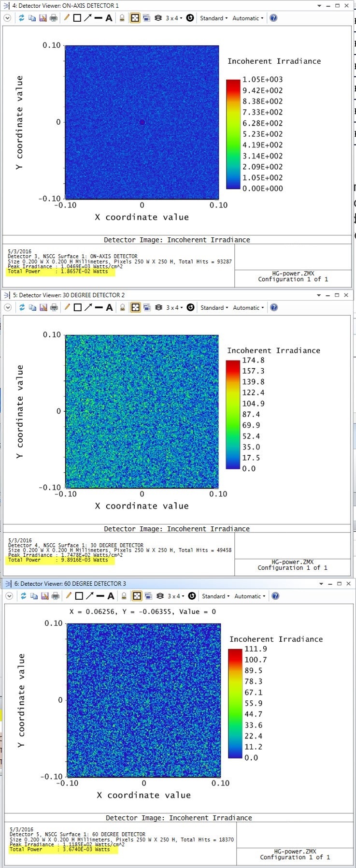Save the ON-AXIS DETECTOR 1 image
This screenshot has height=868, width=356.
[43, 18]
